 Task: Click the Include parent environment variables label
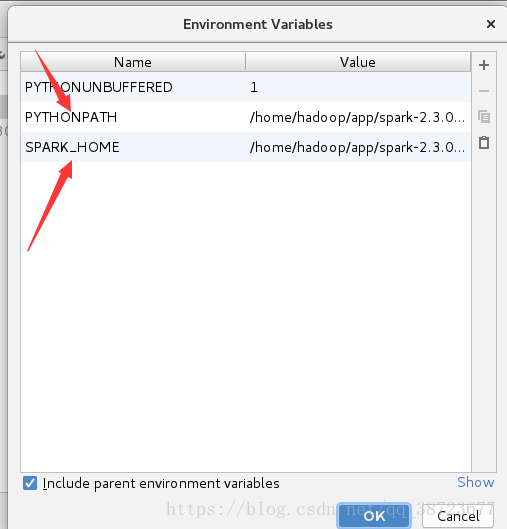coord(161,483)
